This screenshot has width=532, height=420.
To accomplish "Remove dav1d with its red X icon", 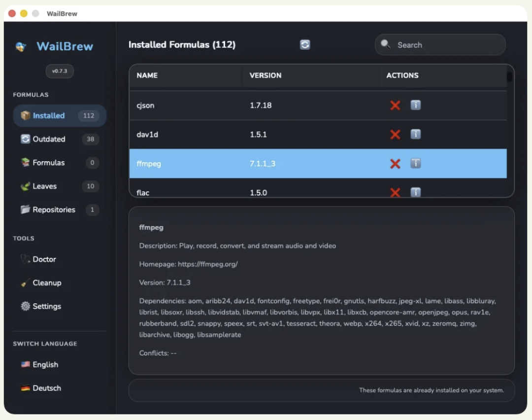I will click(395, 135).
